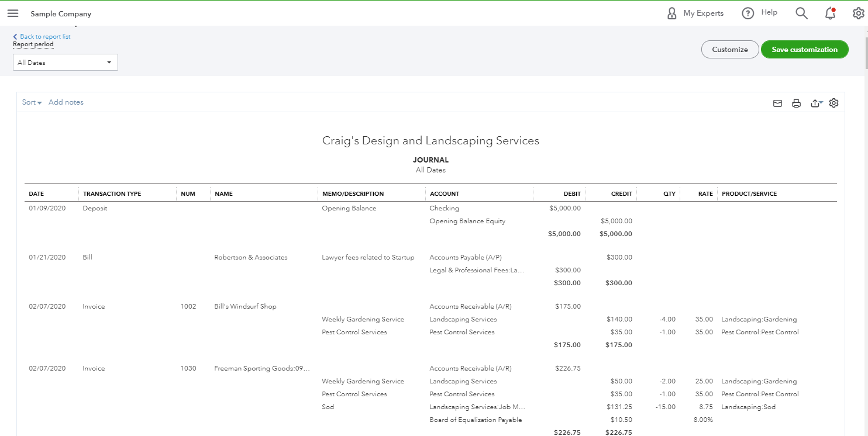Click the search magnifier icon
This screenshot has width=868, height=436.
coord(801,13)
